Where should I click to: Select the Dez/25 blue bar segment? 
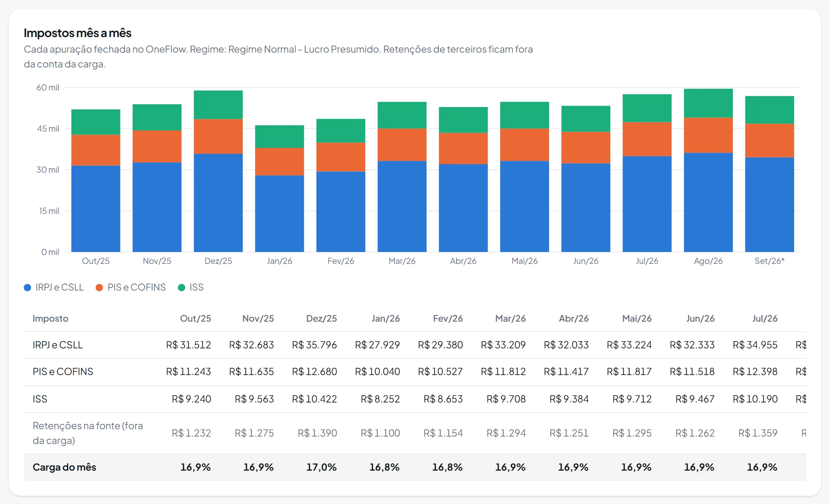(x=218, y=203)
